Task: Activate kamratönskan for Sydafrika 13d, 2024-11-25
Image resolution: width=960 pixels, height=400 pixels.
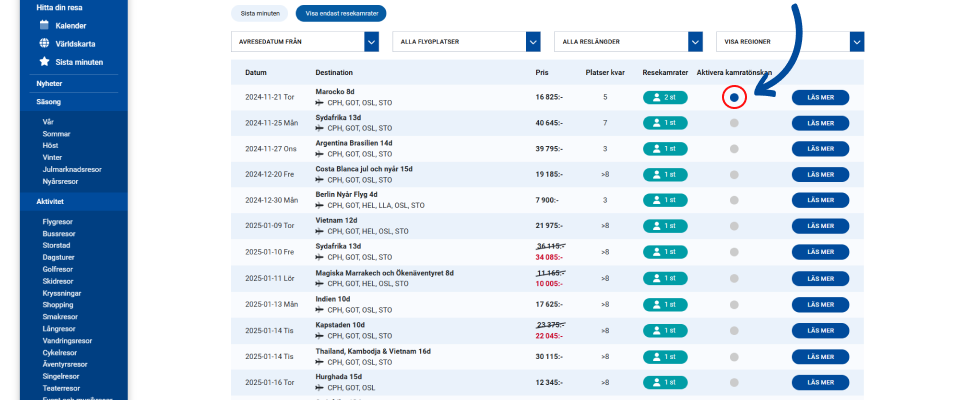Action: point(734,123)
